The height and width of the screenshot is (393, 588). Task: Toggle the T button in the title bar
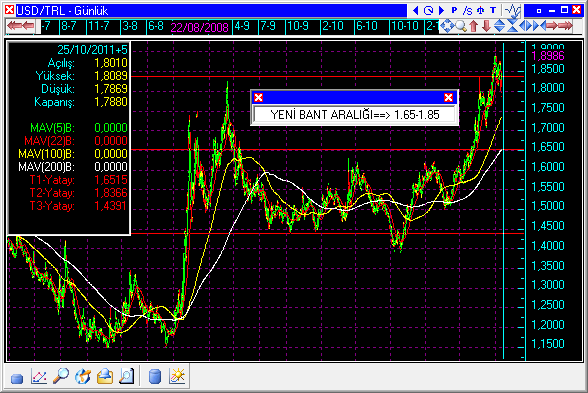point(493,10)
